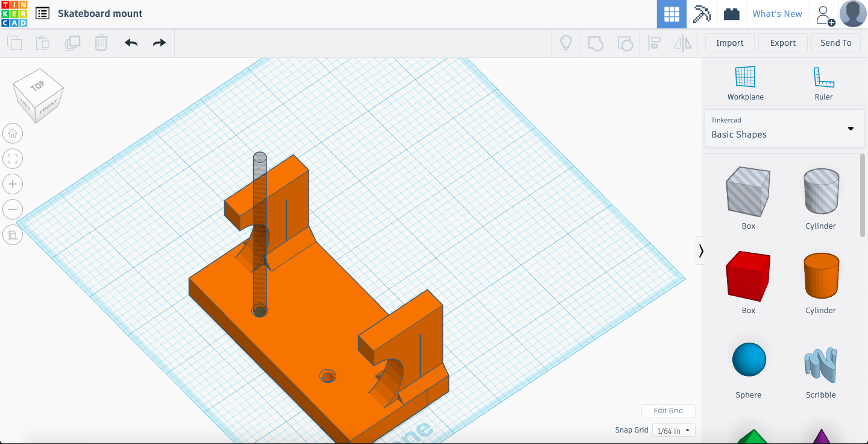Screen dimensions: 868x444
Task: Redo the last action
Action: click(x=159, y=43)
